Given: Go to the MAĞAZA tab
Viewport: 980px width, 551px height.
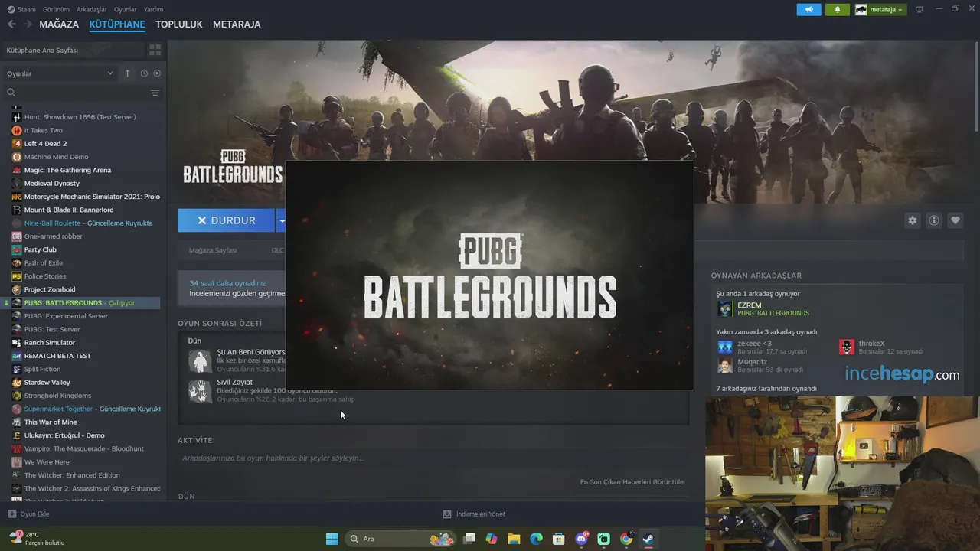Looking at the screenshot, I should tap(59, 24).
